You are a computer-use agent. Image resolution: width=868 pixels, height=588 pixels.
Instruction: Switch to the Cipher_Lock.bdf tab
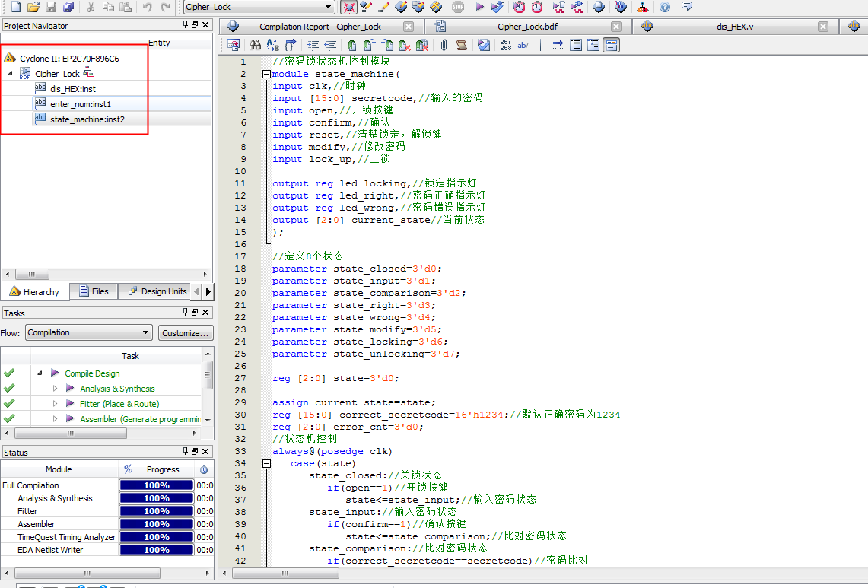tap(527, 27)
